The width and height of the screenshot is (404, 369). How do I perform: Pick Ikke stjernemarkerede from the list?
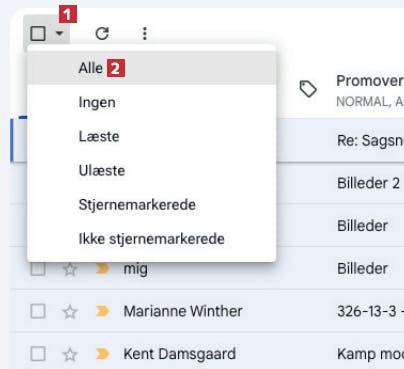click(x=152, y=239)
